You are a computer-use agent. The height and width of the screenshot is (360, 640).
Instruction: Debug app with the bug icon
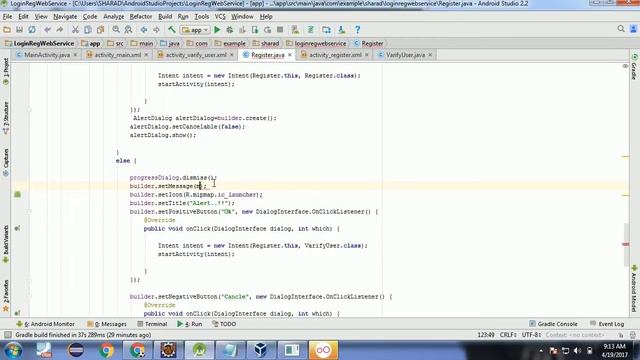pyautogui.click(x=230, y=29)
